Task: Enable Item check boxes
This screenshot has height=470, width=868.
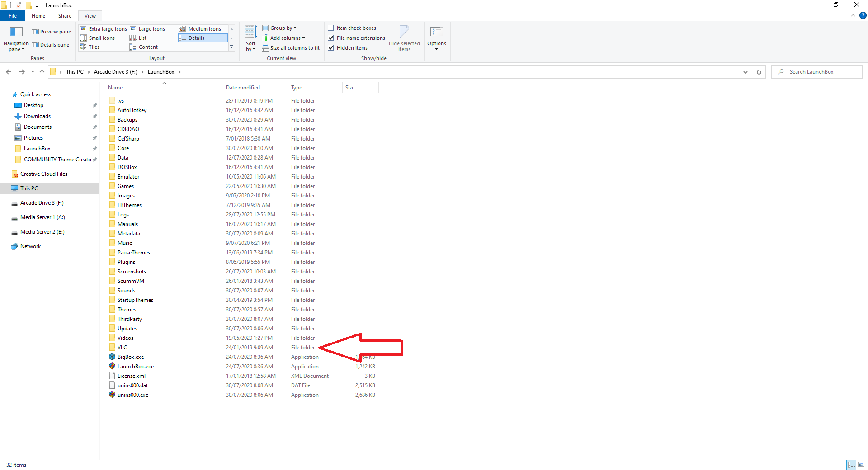Action: 331,28
